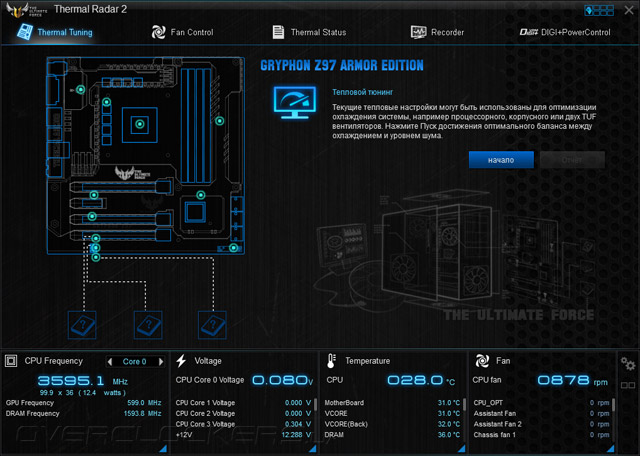Open the DIGI+PowerControl tab
640x456 pixels.
point(565,32)
